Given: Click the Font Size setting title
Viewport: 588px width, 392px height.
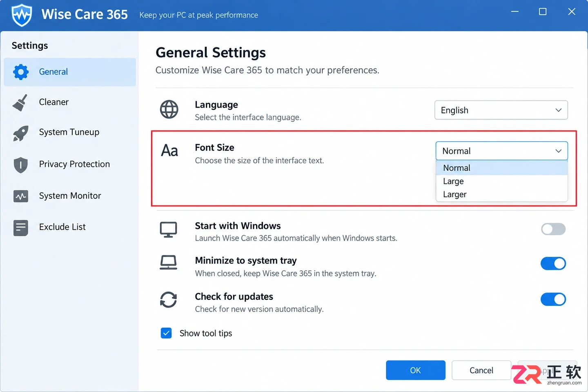Looking at the screenshot, I should pyautogui.click(x=215, y=147).
